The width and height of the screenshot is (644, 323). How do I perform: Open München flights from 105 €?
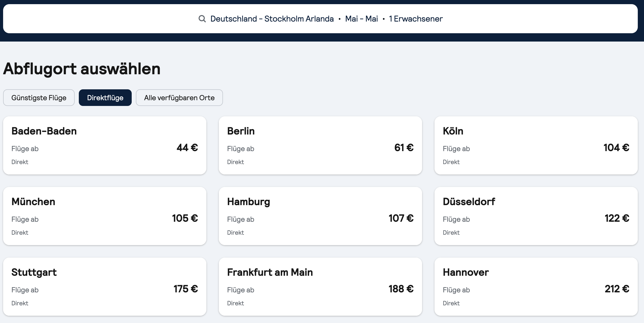(x=105, y=216)
